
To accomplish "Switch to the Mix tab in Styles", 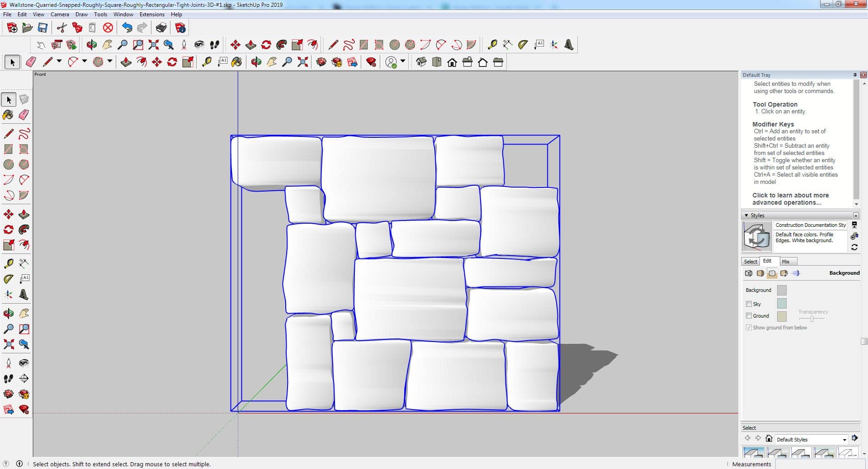I will pos(786,262).
